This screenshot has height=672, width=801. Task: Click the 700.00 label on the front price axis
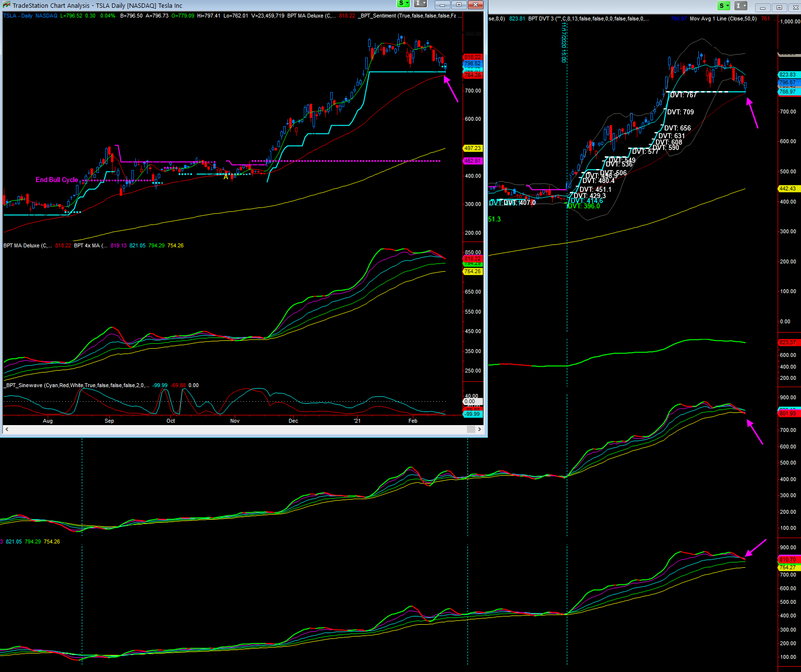click(x=473, y=91)
